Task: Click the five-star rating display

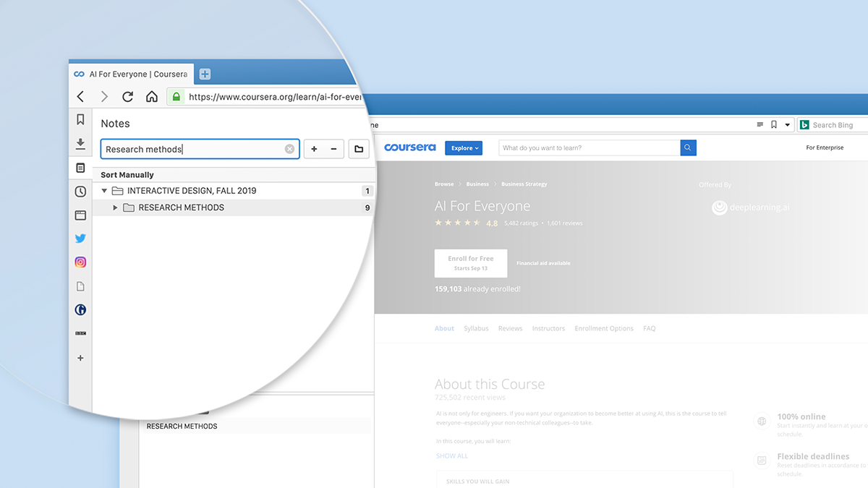Action: 458,223
